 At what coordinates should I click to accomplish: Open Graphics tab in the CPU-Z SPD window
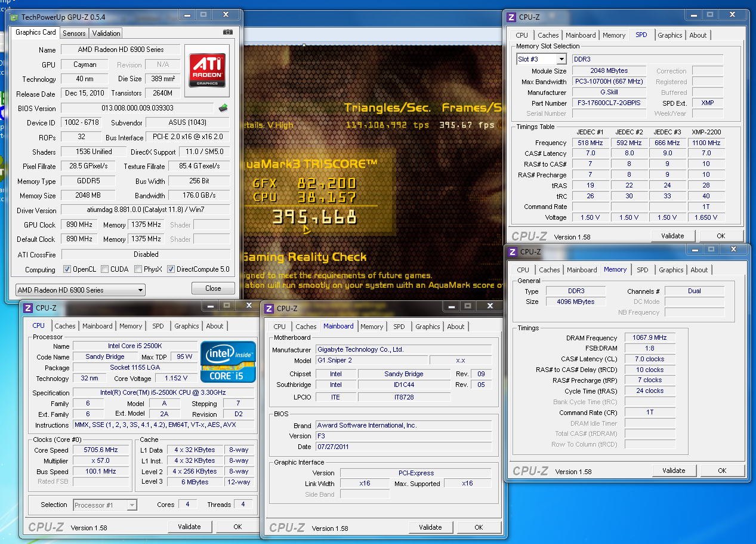click(x=669, y=35)
